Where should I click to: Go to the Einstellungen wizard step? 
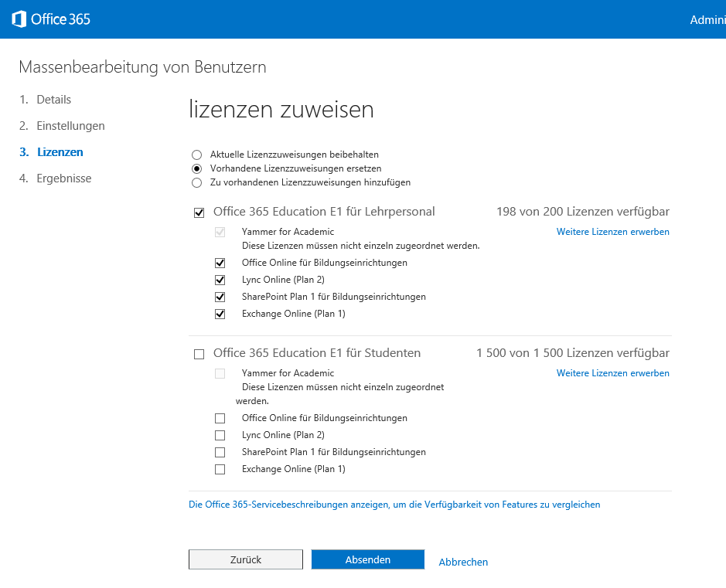pyautogui.click(x=70, y=126)
